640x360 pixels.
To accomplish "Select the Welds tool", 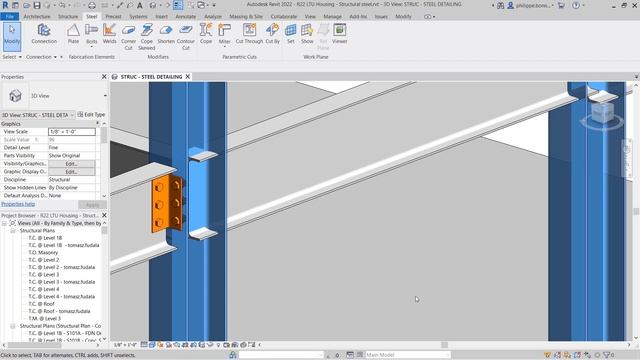I will coord(109,34).
